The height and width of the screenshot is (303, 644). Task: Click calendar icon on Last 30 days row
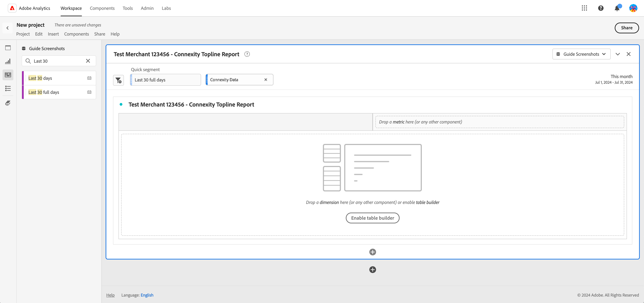click(x=89, y=78)
